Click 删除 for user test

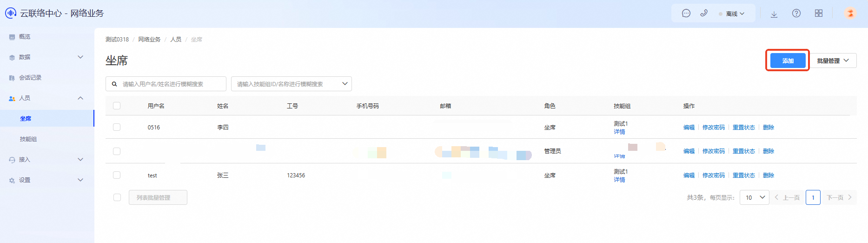tap(769, 175)
